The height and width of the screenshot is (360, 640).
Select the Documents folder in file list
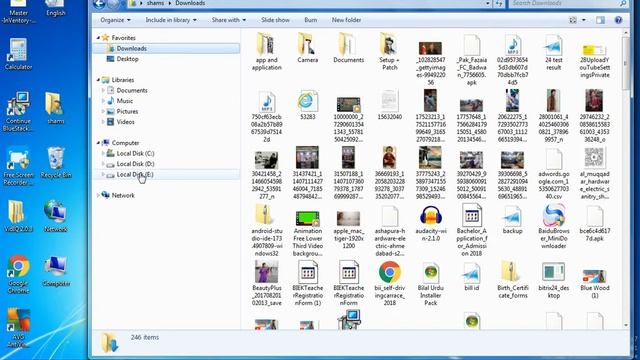[348, 48]
